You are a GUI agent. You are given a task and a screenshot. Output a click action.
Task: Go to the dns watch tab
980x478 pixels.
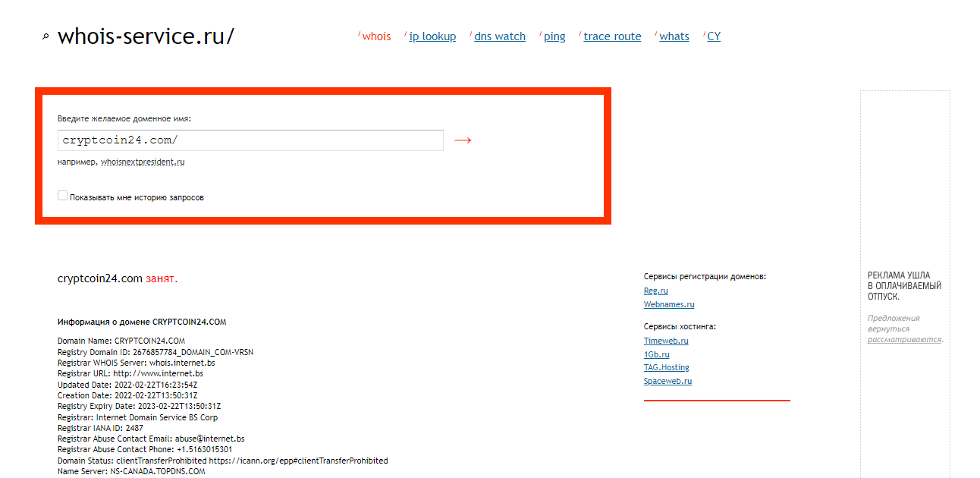coord(499,36)
